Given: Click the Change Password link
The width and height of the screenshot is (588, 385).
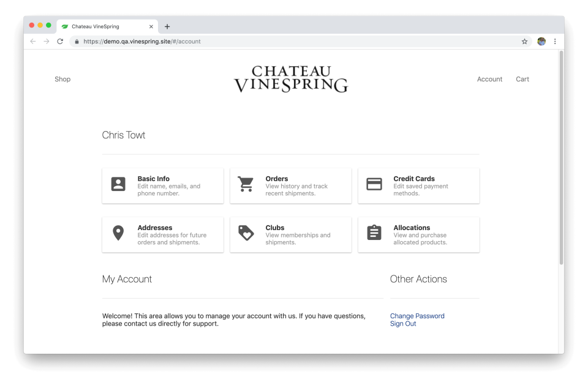Looking at the screenshot, I should click(x=417, y=316).
